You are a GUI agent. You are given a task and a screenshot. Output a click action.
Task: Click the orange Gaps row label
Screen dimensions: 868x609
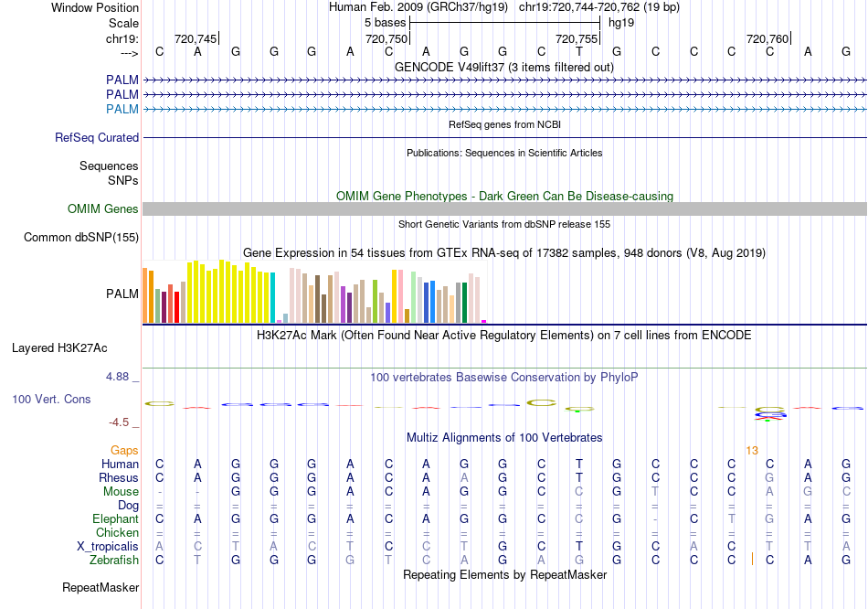124,451
